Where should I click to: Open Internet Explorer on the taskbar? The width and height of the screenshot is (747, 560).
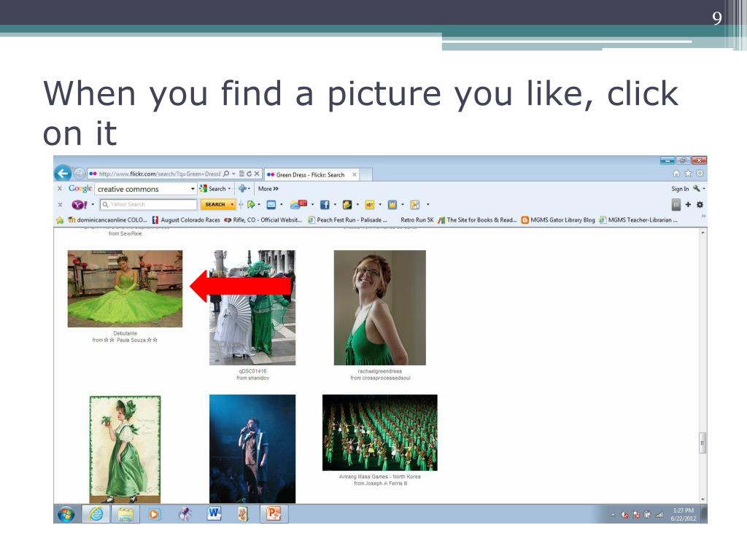(96, 514)
